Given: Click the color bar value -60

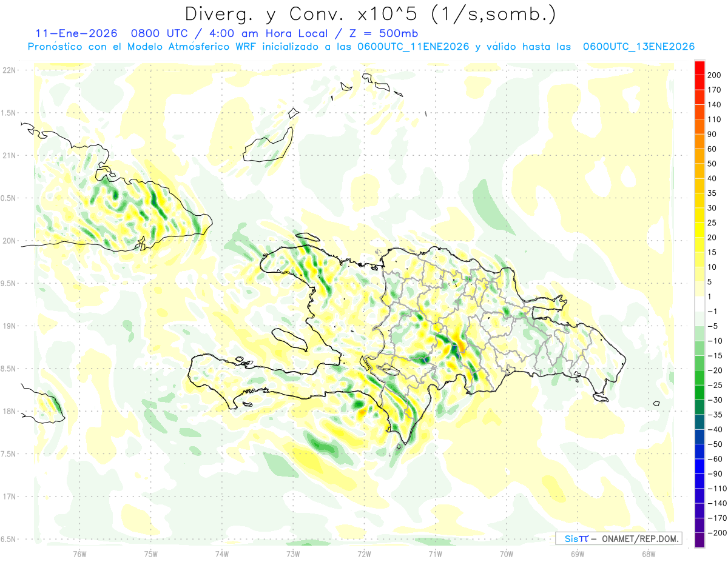Looking at the screenshot, I should tap(714, 459).
